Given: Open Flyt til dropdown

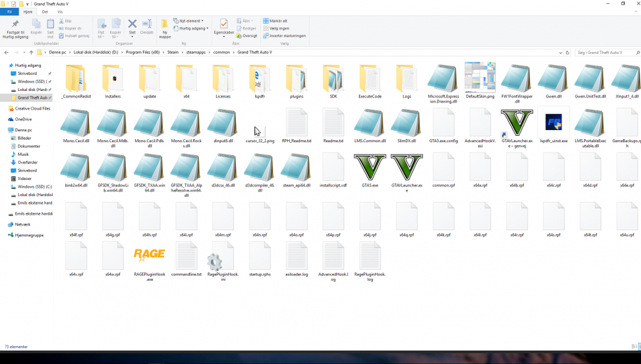Looking at the screenshot, I should tap(101, 29).
